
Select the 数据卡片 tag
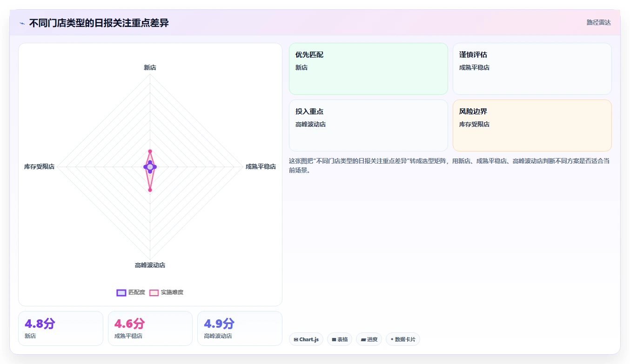point(403,339)
